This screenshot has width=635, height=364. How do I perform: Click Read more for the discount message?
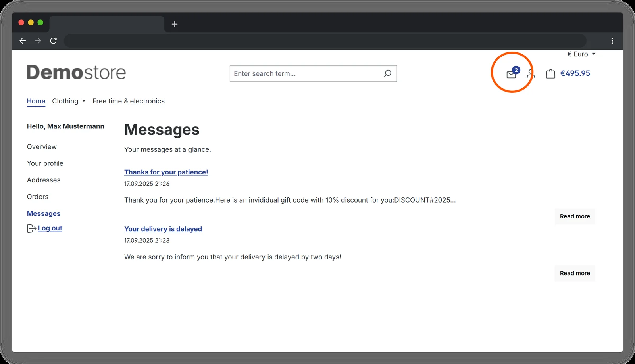click(x=575, y=216)
